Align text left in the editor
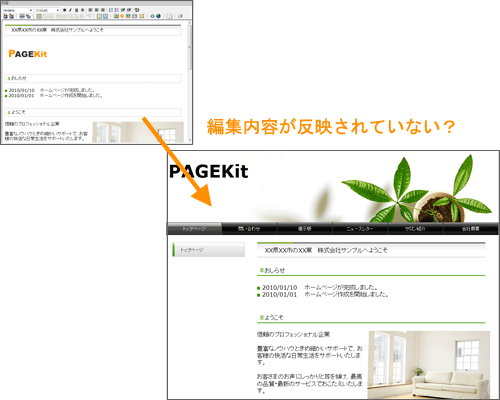The image size is (500, 400). 91,10
